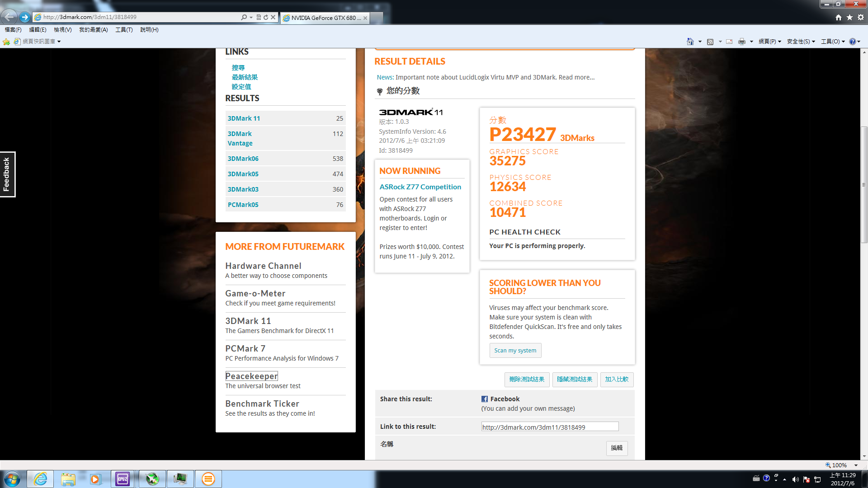Click the Show desktop strip at taskbar end
Image resolution: width=868 pixels, height=488 pixels.
coord(864,479)
